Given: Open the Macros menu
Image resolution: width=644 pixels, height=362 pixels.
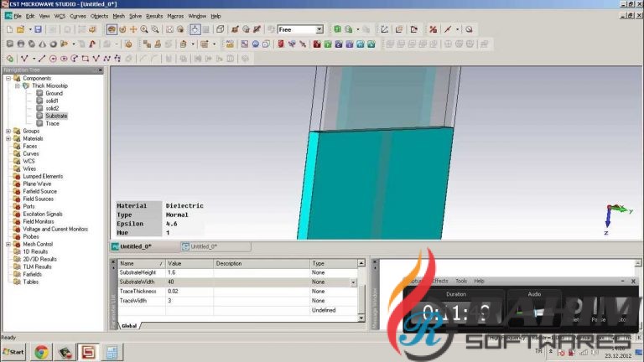Looking at the screenshot, I should tap(175, 16).
